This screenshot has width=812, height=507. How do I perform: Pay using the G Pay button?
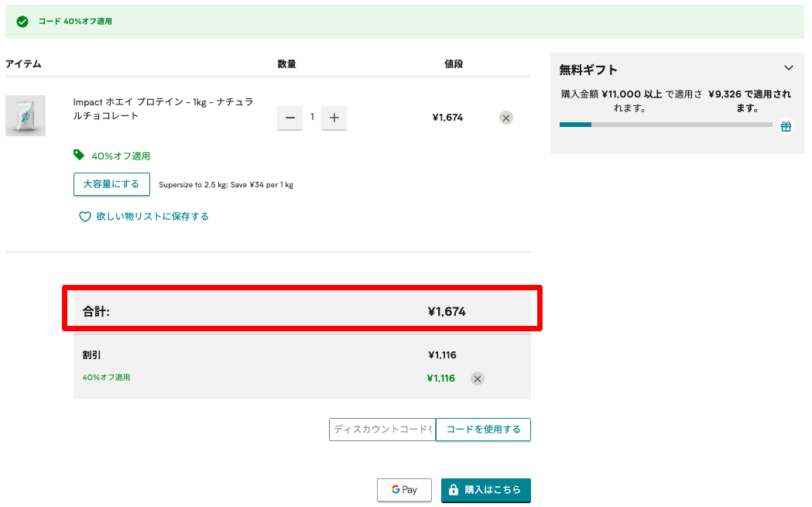coord(404,489)
